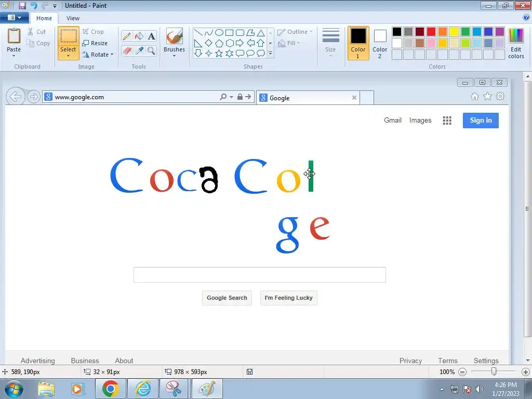Select the Oval callout shape

click(250, 54)
